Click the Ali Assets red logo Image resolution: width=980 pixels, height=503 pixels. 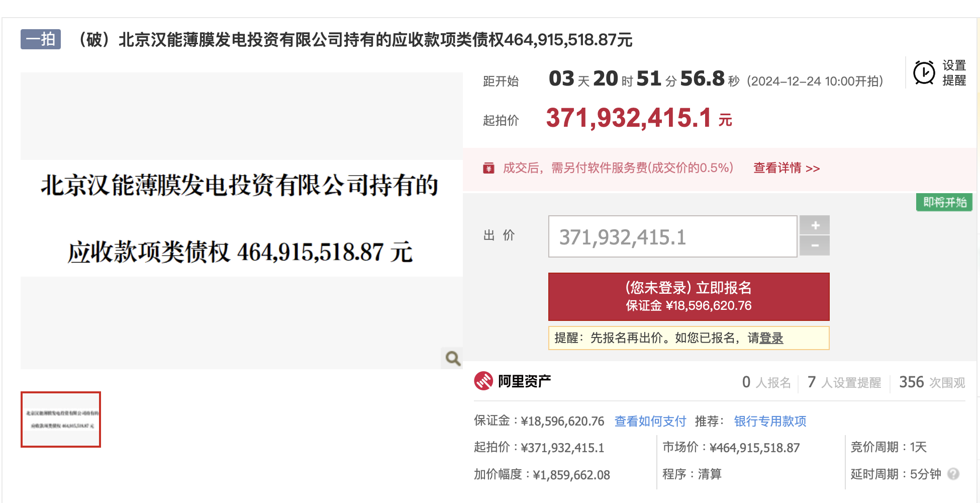pos(483,381)
